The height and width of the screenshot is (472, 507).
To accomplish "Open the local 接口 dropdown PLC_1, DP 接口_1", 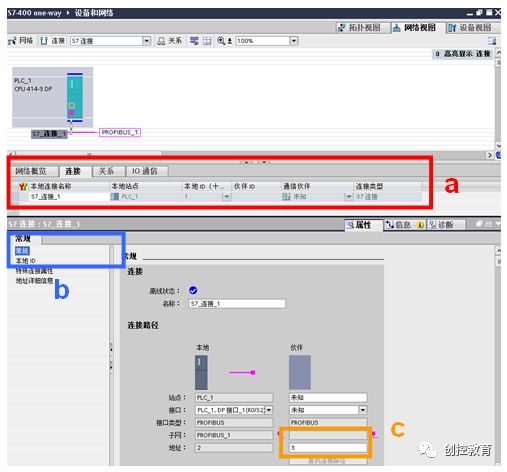I will point(269,410).
